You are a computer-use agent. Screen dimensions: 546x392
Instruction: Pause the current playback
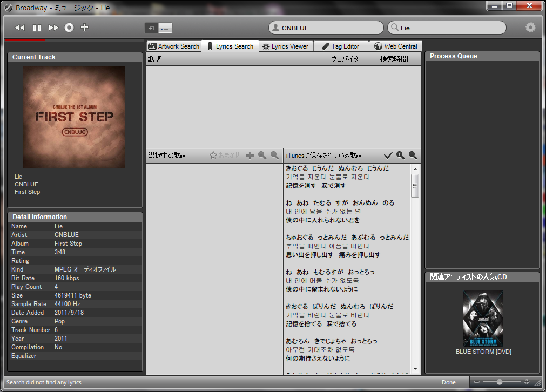[x=37, y=28]
